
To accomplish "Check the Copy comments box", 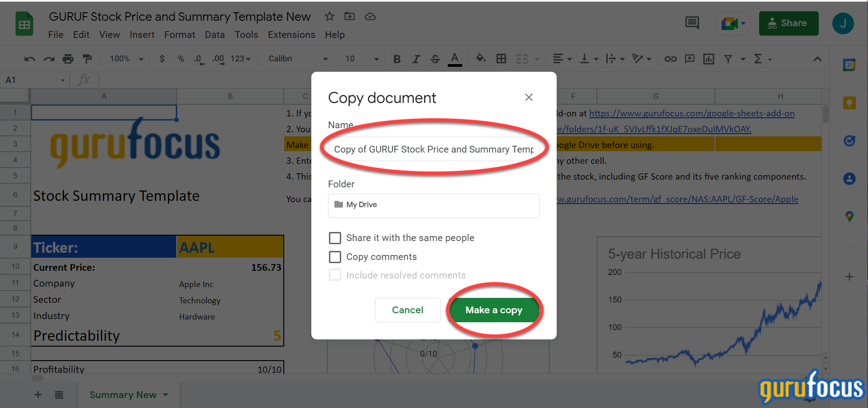I will click(x=335, y=257).
